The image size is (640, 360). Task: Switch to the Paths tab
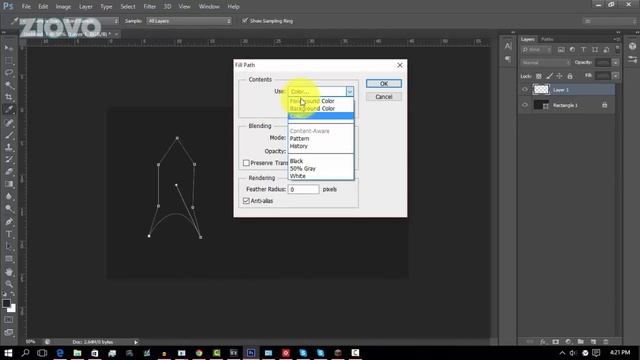pyautogui.click(x=547, y=39)
